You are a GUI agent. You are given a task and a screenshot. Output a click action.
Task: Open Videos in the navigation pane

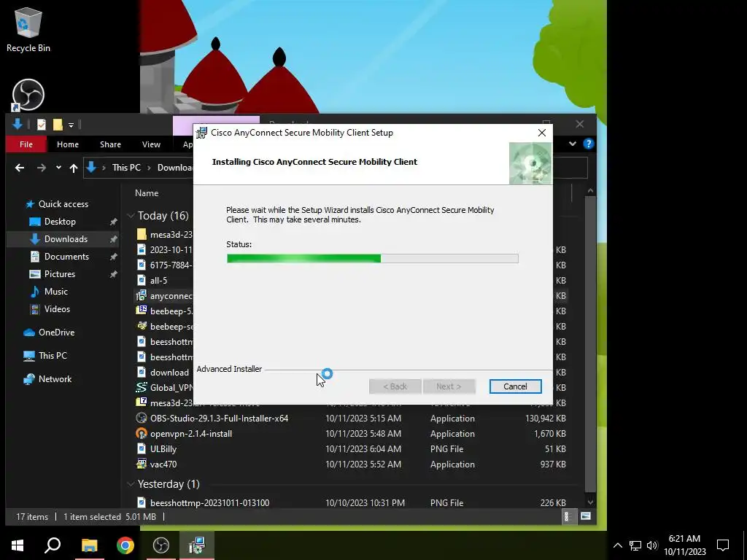point(57,309)
